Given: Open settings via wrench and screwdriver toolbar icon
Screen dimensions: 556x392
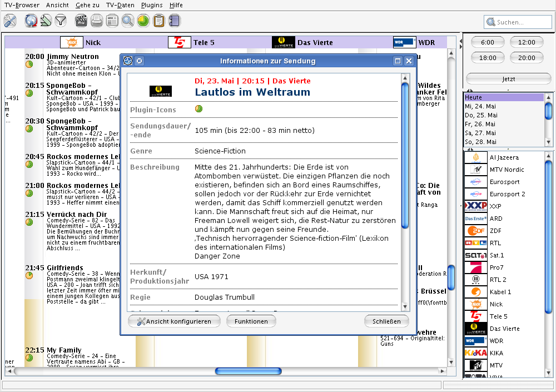Looking at the screenshot, I should (10, 21).
